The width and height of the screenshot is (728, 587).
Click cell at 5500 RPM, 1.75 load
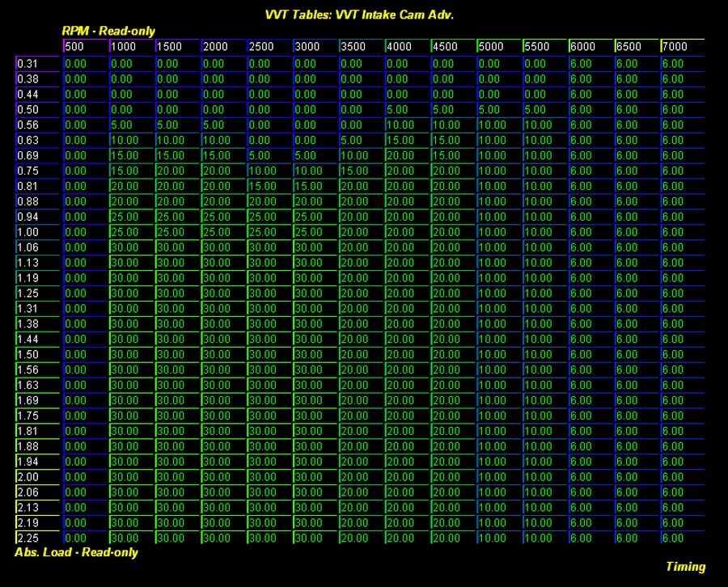click(x=544, y=416)
